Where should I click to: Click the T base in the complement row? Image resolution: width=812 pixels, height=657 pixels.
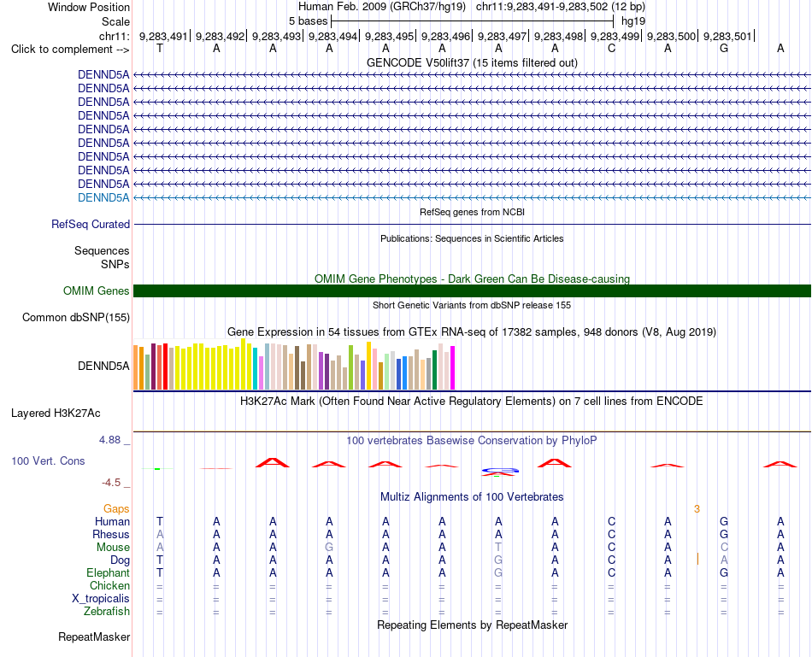[x=160, y=49]
